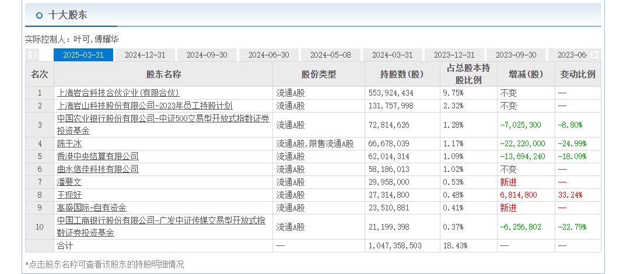Click 新进 in the 潘要文 row

[x=508, y=182]
